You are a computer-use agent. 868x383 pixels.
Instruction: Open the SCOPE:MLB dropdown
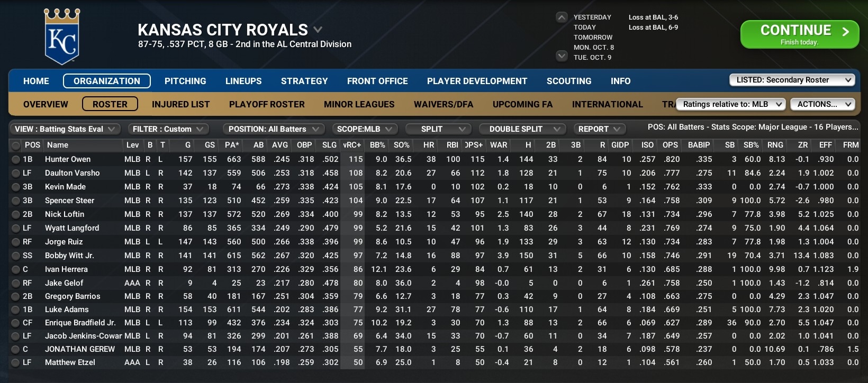[365, 129]
